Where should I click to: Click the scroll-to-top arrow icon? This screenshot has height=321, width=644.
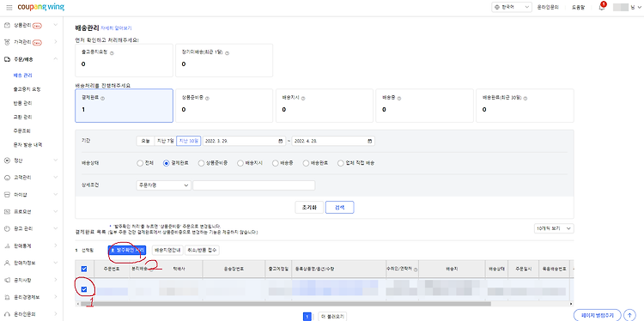pos(629,315)
